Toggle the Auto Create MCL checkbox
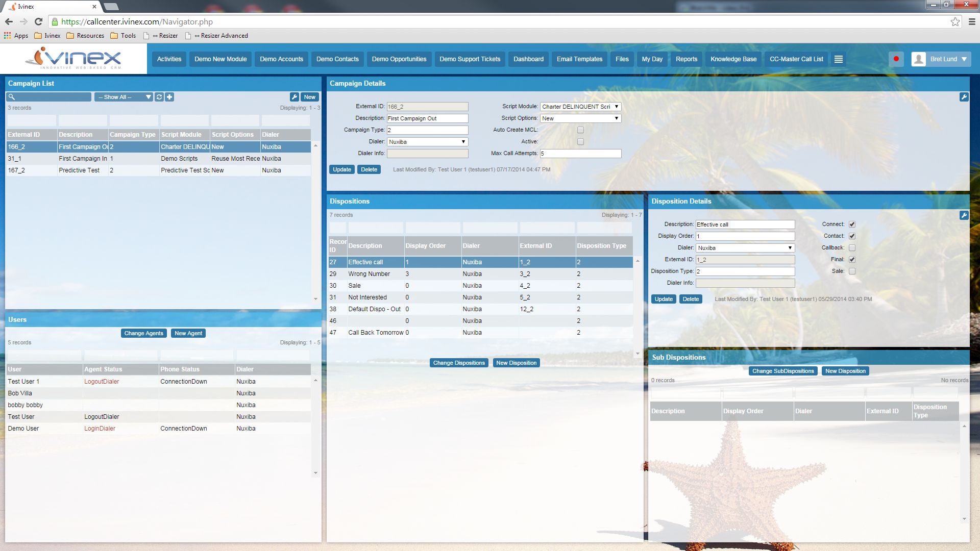This screenshot has height=551, width=980. [x=581, y=130]
